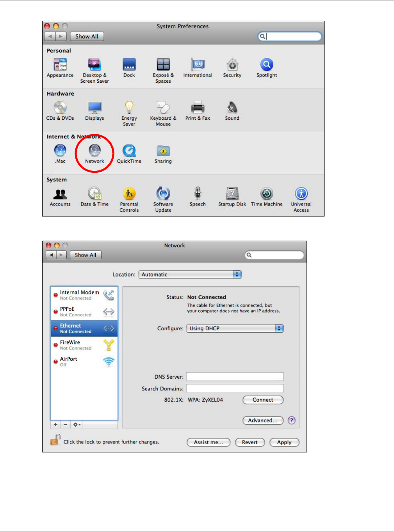394x532 pixels.
Task: Click the Advanced... button
Action: pyautogui.click(x=263, y=420)
